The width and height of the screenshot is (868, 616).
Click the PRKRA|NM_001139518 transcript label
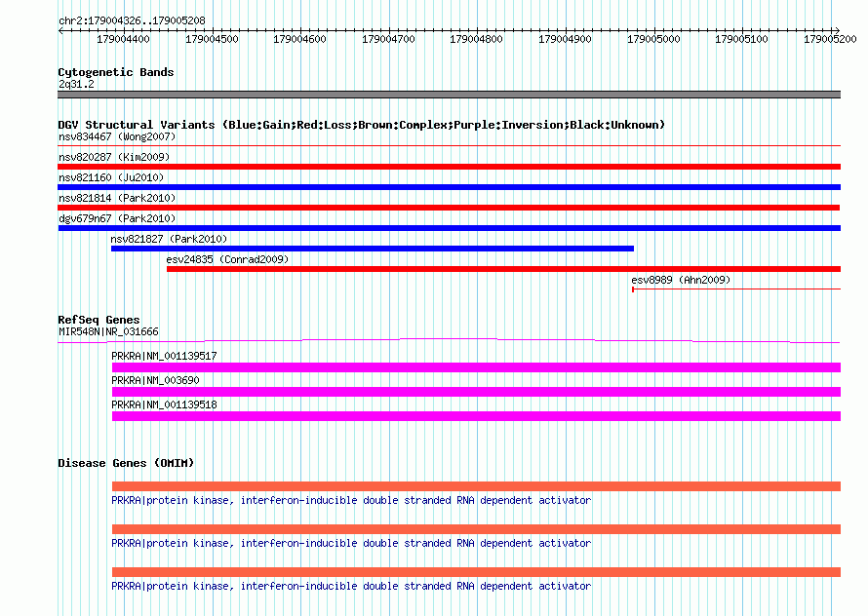click(165, 405)
